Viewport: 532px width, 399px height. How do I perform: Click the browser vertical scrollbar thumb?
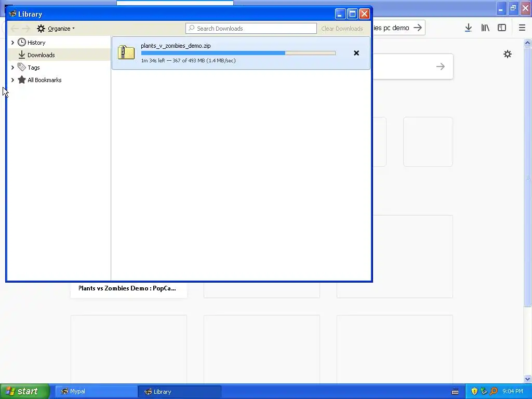point(528,177)
